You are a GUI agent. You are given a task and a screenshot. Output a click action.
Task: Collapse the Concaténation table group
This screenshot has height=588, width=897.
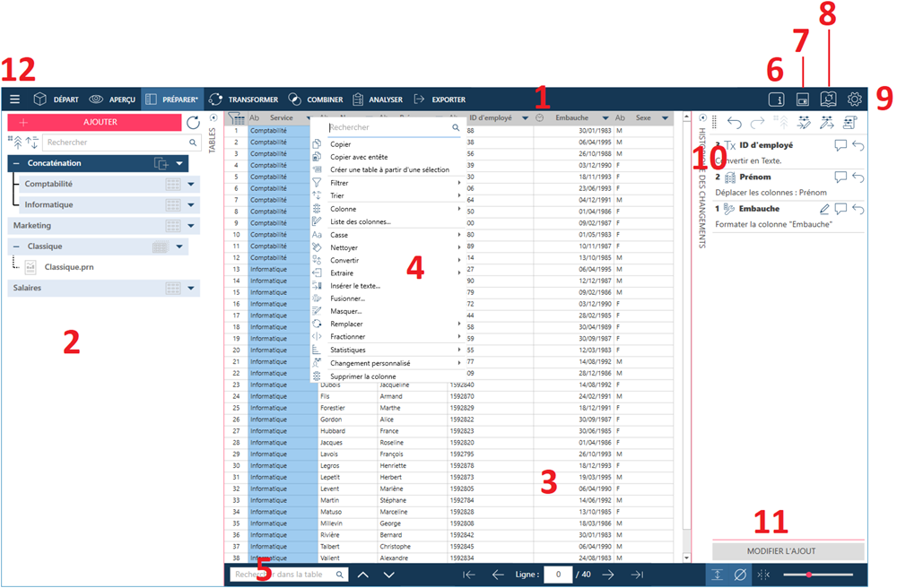pyautogui.click(x=17, y=163)
